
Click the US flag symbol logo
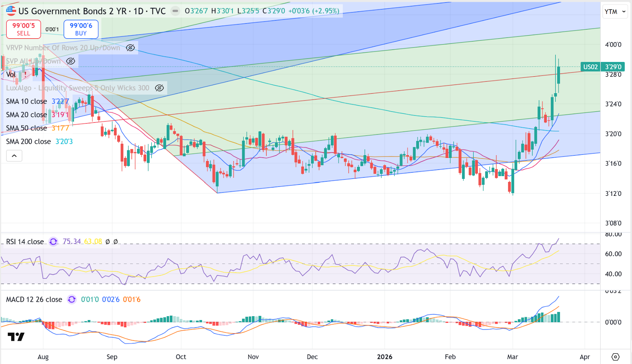(11, 11)
